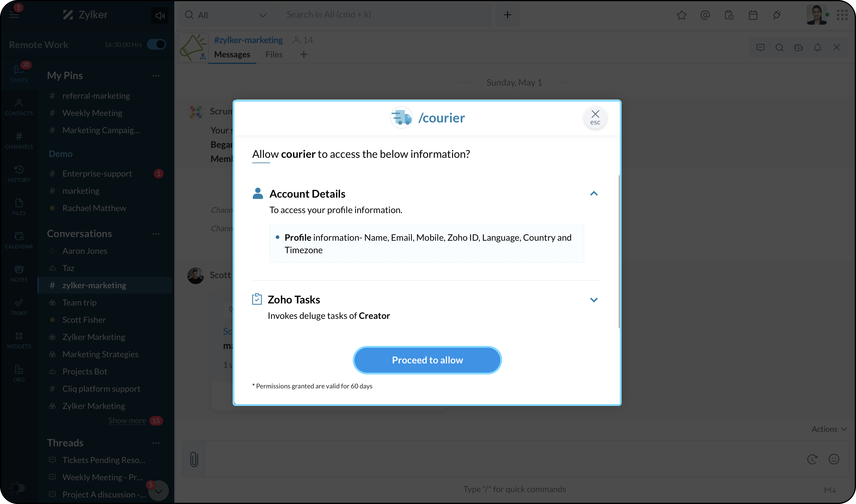Open the All search scope dropdown

point(225,15)
